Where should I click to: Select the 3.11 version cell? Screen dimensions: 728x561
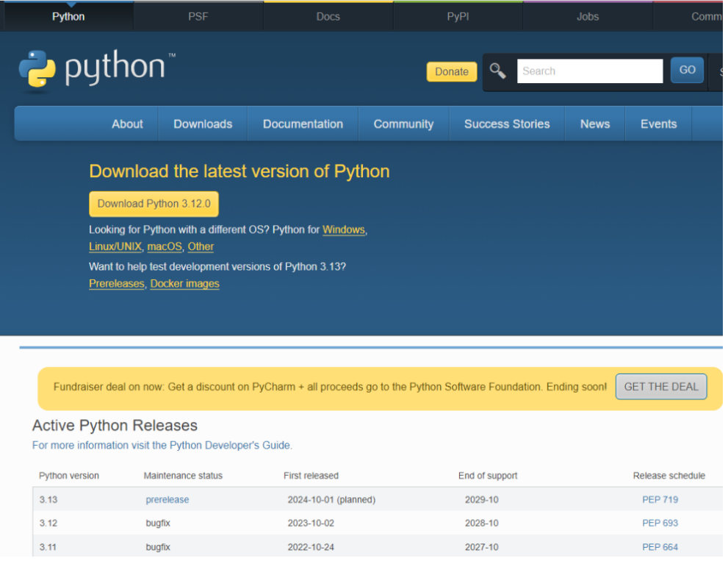(48, 547)
